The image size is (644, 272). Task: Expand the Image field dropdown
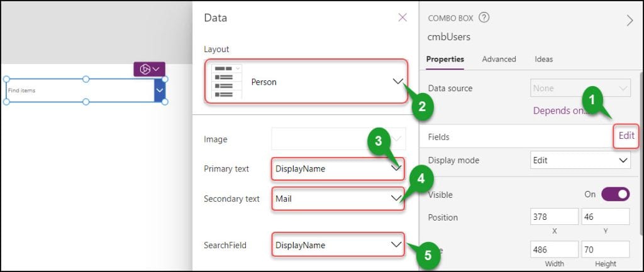338,139
